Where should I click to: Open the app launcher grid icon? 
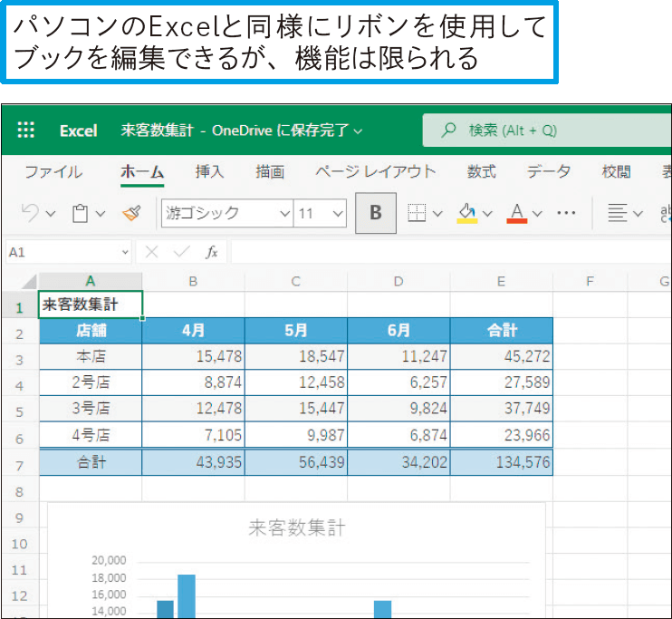(x=25, y=130)
